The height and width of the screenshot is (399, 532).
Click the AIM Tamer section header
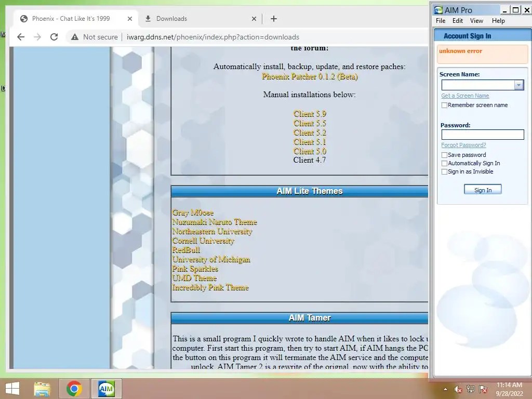pos(310,318)
